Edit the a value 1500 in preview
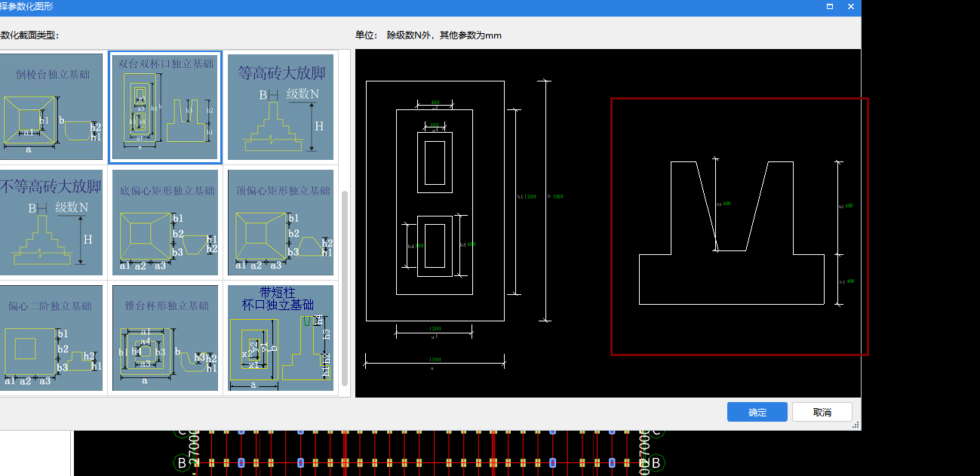The image size is (980, 476). [435, 361]
